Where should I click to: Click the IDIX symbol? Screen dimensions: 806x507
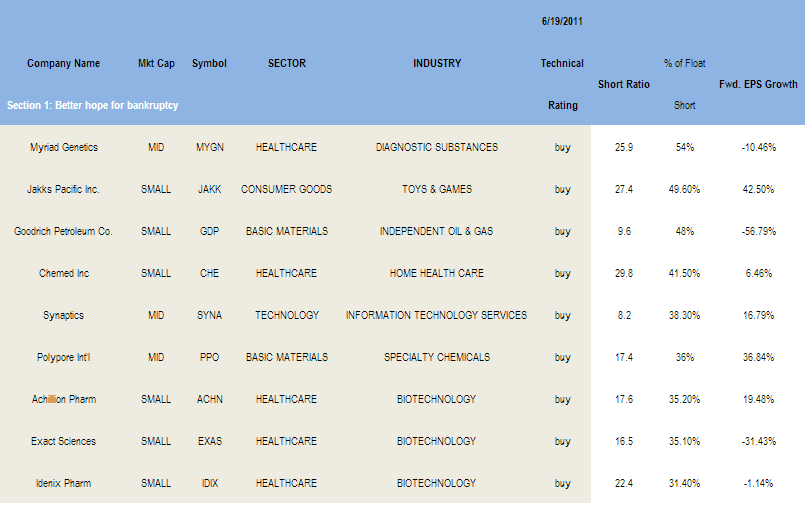pos(210,483)
